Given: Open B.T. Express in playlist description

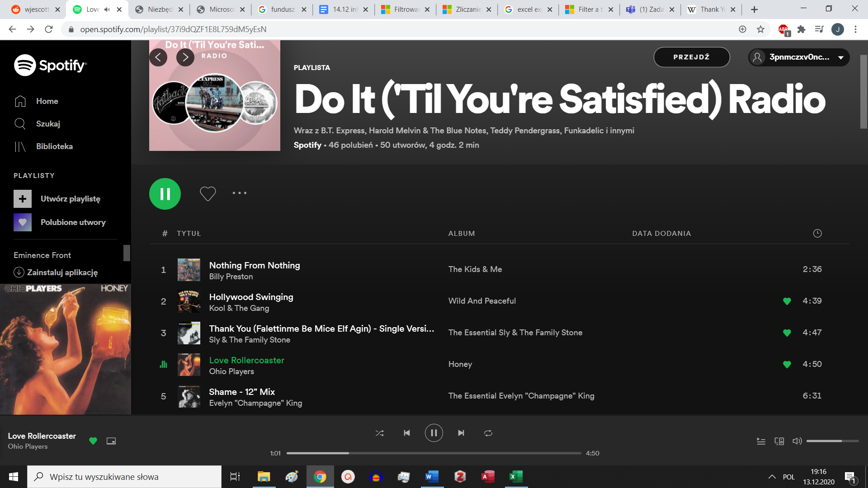Looking at the screenshot, I should click(x=343, y=131).
